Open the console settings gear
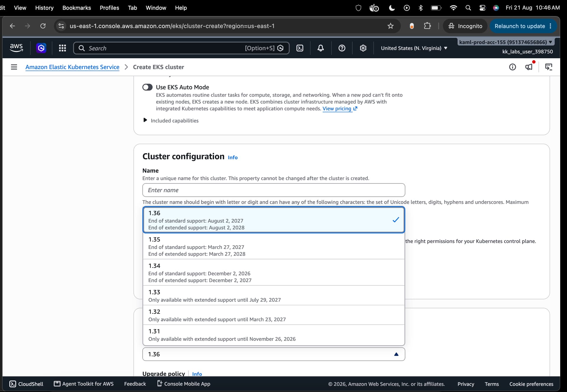The height and width of the screenshot is (392, 567). click(363, 48)
